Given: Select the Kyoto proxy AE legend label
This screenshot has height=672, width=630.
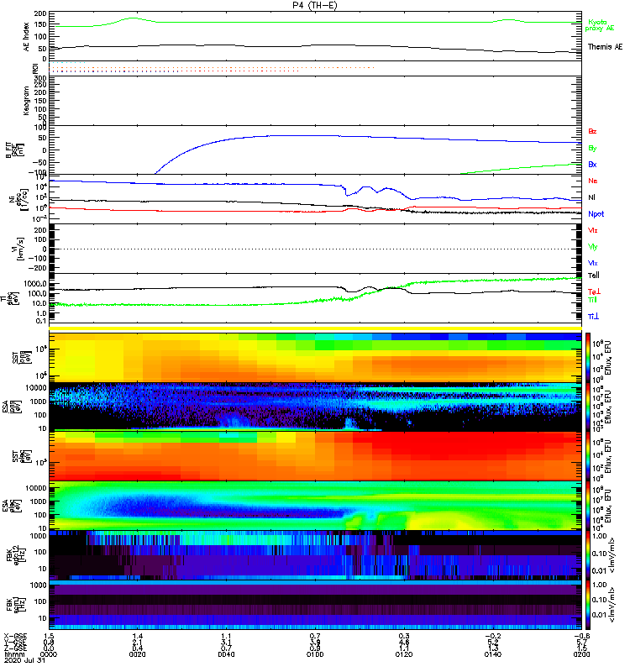Looking at the screenshot, I should point(600,25).
